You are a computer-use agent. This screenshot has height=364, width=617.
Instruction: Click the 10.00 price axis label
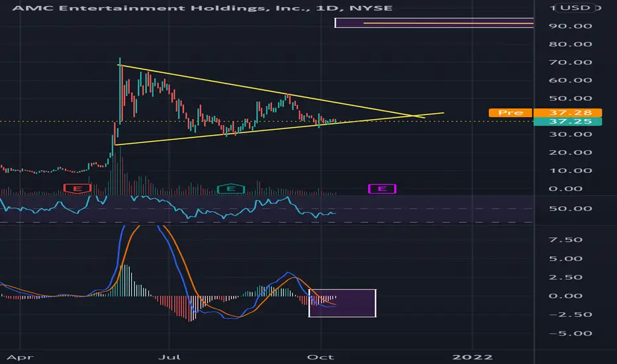coord(571,170)
